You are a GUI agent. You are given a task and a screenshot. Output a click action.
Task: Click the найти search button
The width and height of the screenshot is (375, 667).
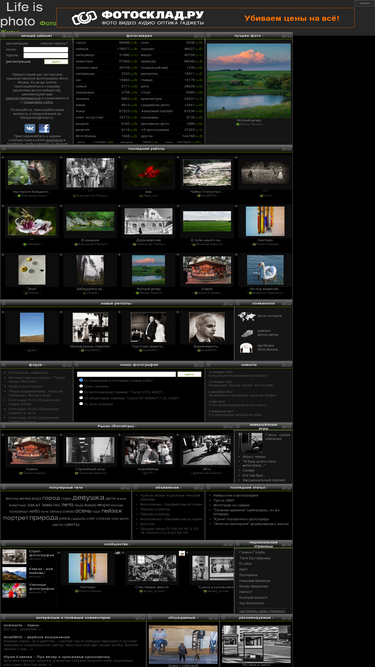pyautogui.click(x=189, y=374)
